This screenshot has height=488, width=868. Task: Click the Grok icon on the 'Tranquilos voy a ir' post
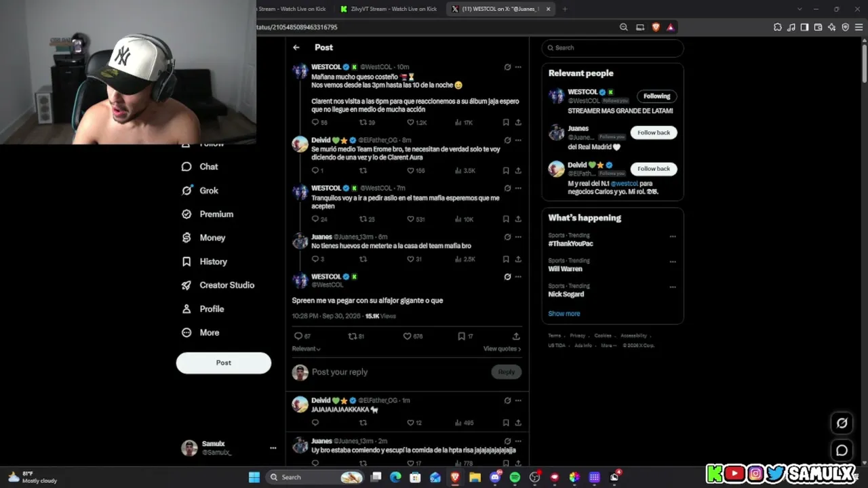click(x=507, y=188)
